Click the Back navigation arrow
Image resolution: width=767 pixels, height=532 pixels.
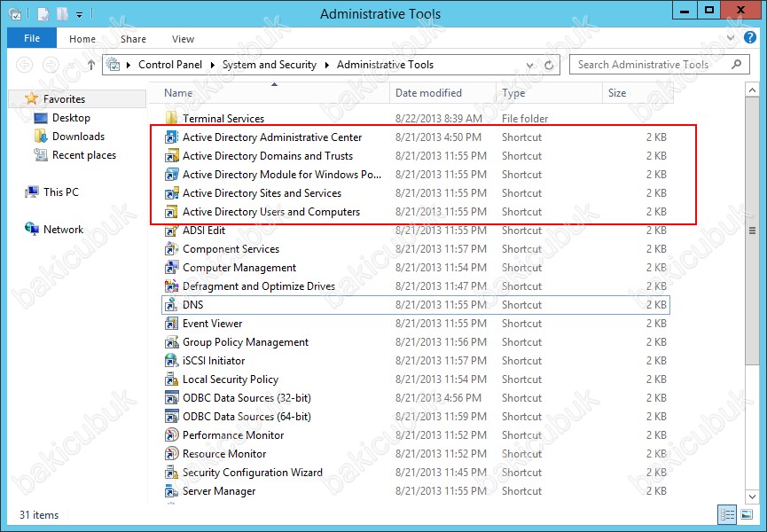[25, 65]
